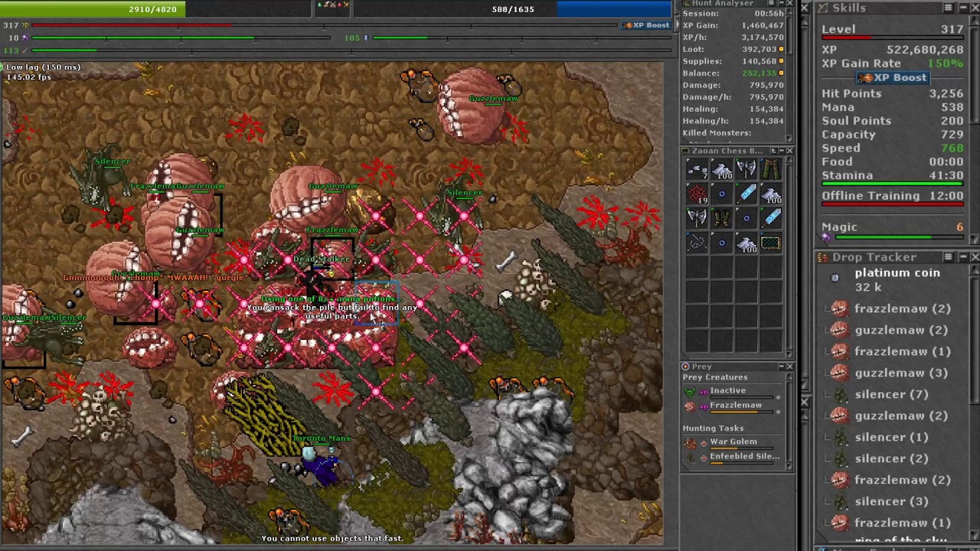Viewport: 980px width, 551px height.
Task: Go up one container level in Zaoan Chess Box
Action: (773, 151)
